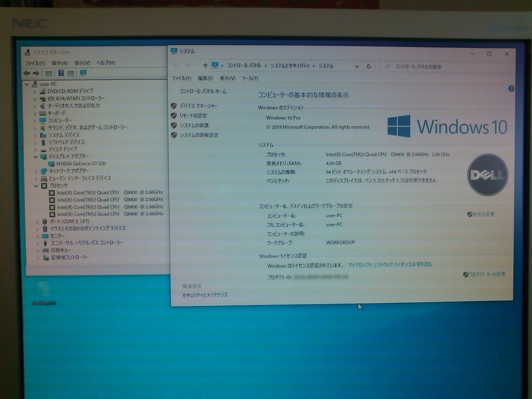
Task: Select the 印刷キュー printer icon
Action: pos(45,250)
